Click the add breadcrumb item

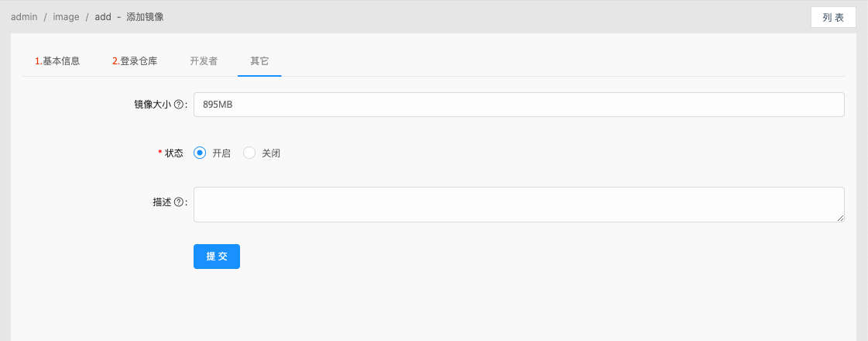(x=103, y=16)
